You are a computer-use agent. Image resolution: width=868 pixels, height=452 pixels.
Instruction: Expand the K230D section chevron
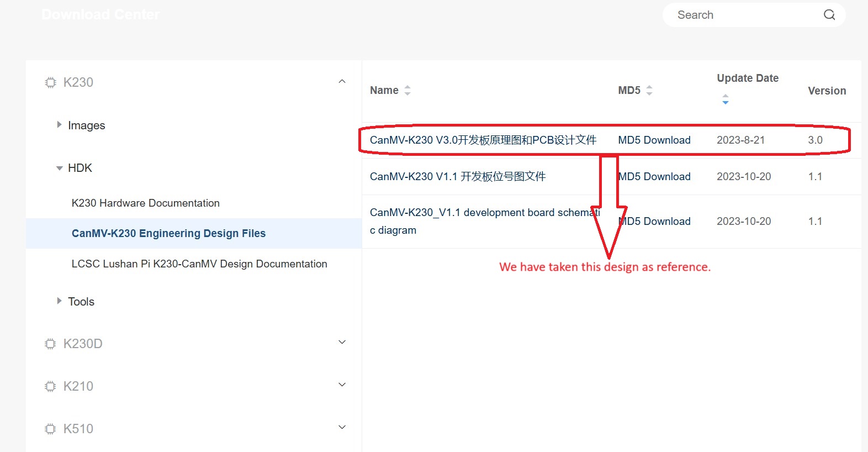point(342,343)
